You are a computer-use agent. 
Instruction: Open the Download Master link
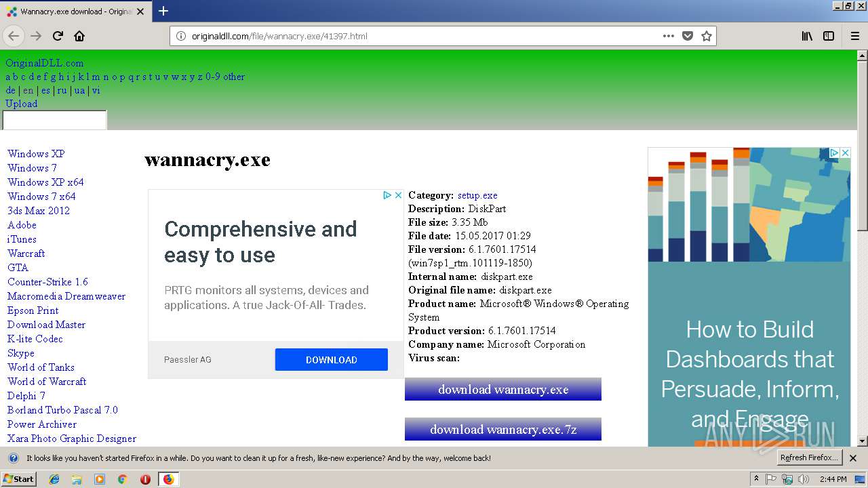pyautogui.click(x=46, y=325)
